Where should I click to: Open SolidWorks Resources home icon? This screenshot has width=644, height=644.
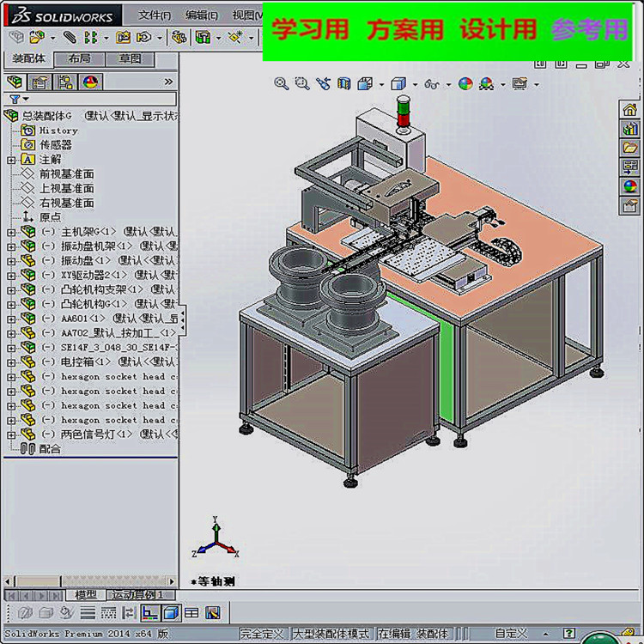(629, 110)
